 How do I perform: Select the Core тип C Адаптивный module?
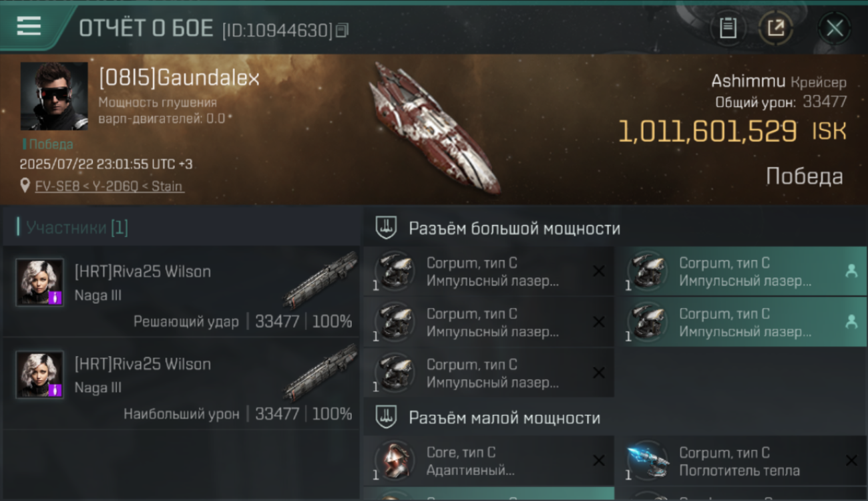(489, 461)
